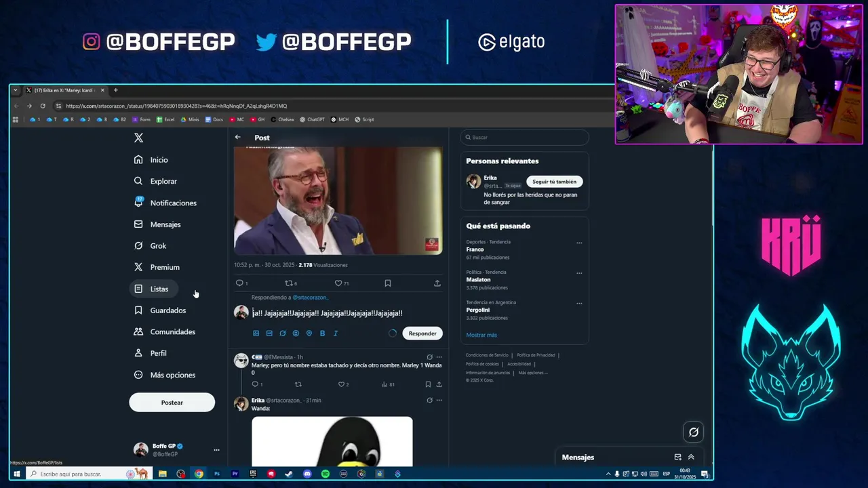Add a GIF to the reply
The height and width of the screenshot is (488, 868).
pyautogui.click(x=269, y=333)
